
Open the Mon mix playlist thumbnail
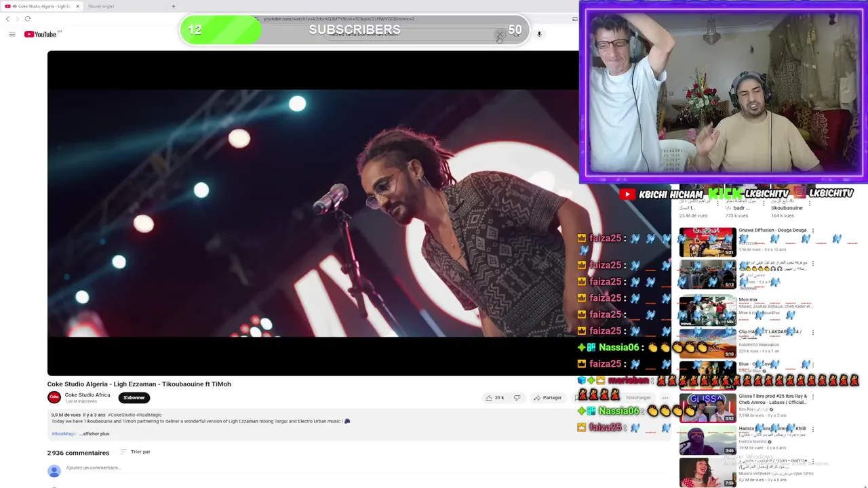[707, 310]
